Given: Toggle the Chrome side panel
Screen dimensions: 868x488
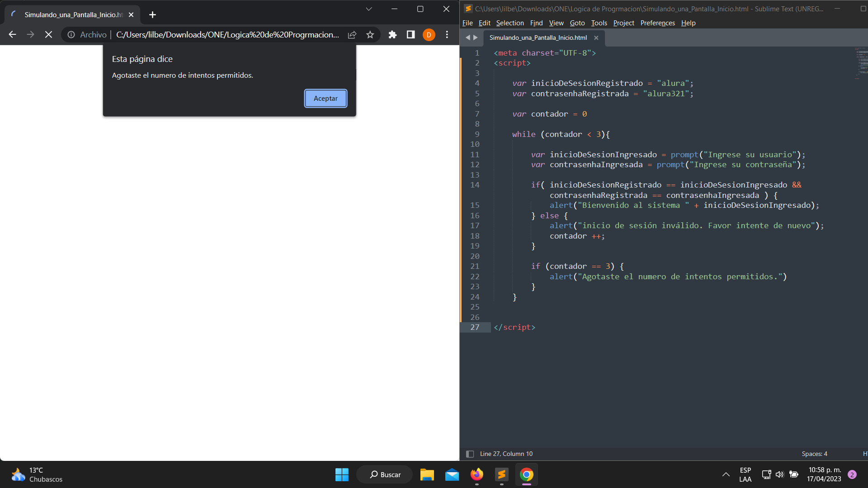Looking at the screenshot, I should coord(410,35).
